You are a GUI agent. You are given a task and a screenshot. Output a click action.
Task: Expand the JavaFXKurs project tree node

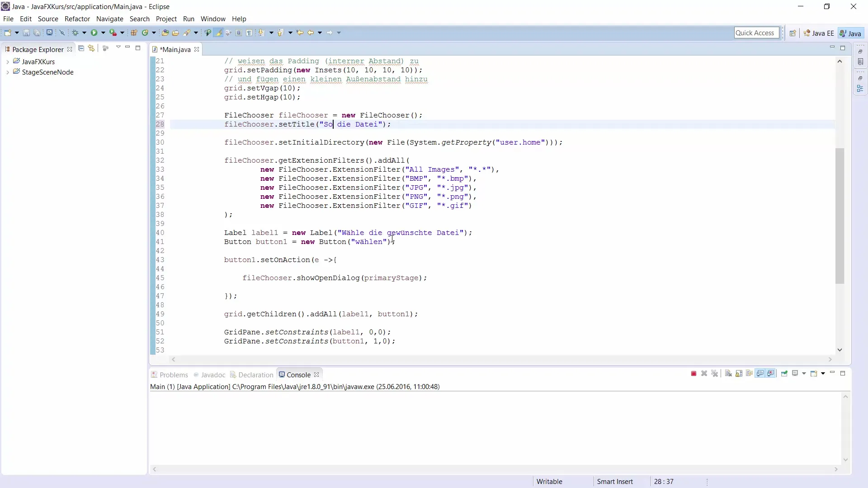(x=8, y=62)
